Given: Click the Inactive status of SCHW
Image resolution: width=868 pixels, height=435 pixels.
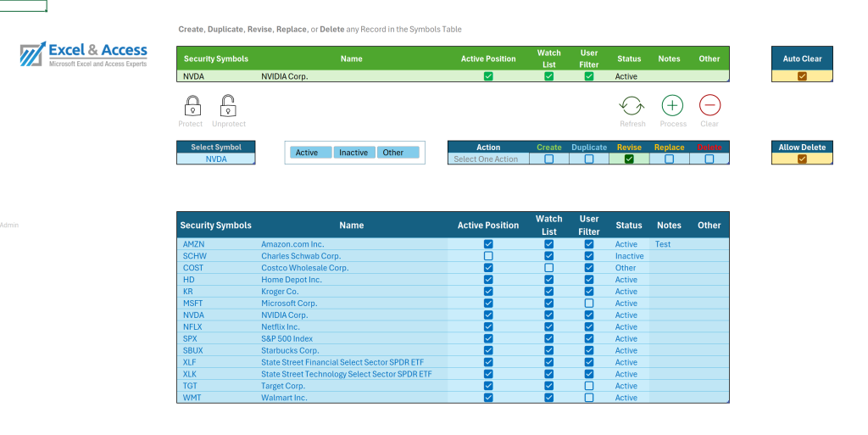Looking at the screenshot, I should click(x=630, y=256).
